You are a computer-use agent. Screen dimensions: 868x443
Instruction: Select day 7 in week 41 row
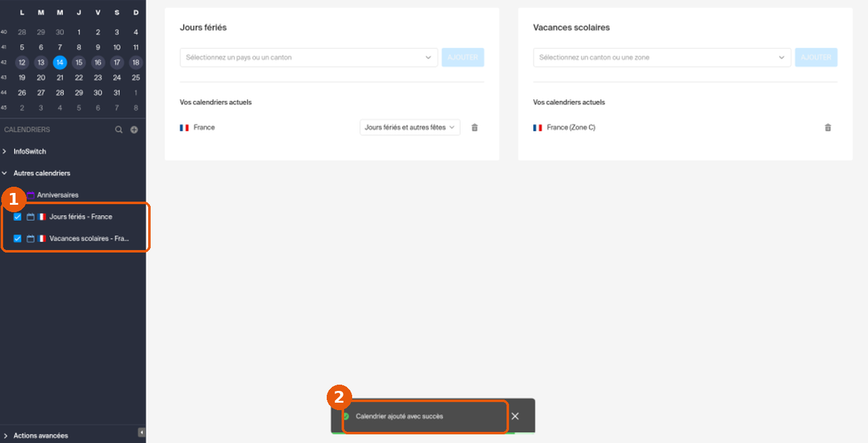tap(60, 47)
